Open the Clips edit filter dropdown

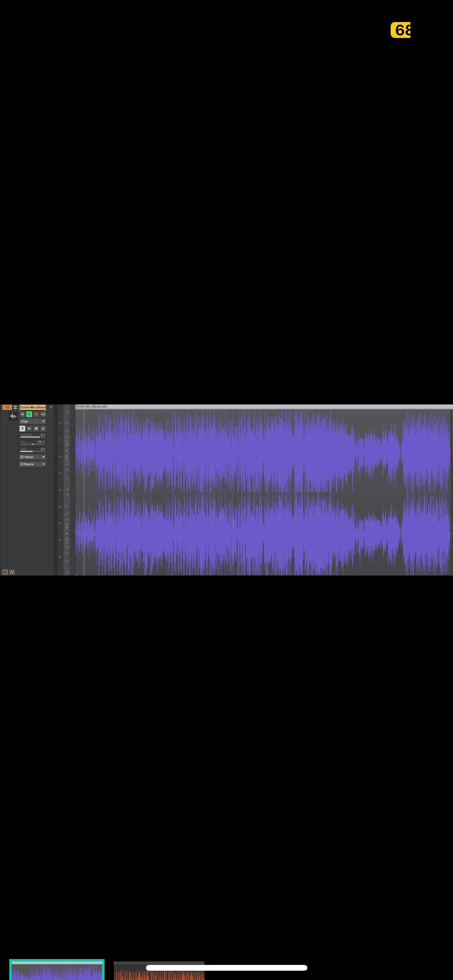(33, 421)
